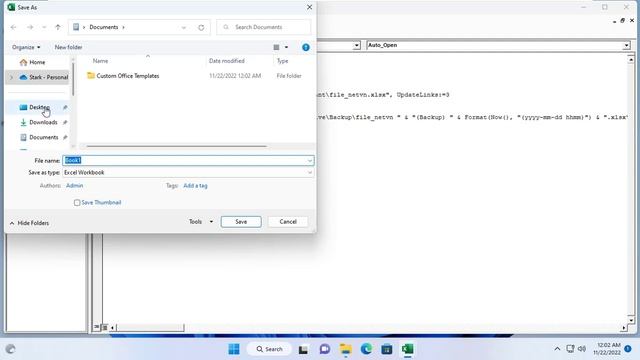Open Task View on taskbar
This screenshot has height=360, width=640.
point(303,349)
